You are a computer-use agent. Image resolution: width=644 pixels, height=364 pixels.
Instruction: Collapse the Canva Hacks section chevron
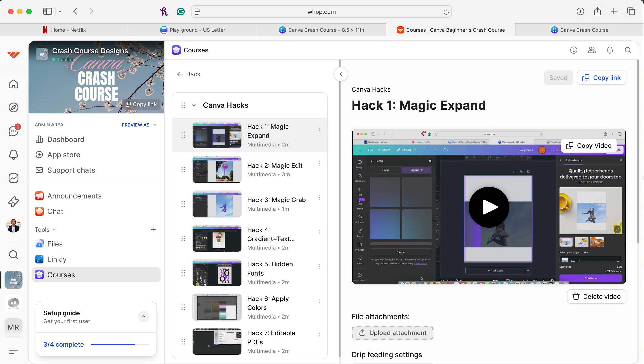point(194,105)
